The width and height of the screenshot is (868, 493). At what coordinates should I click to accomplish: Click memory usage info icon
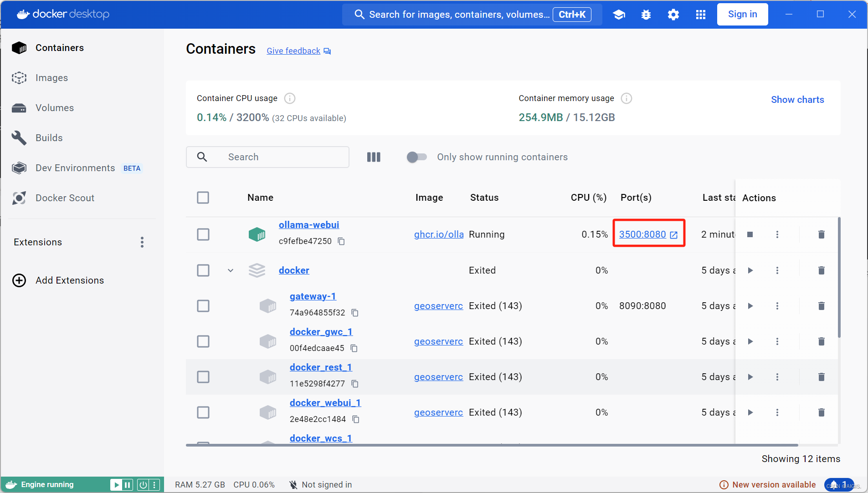(627, 98)
